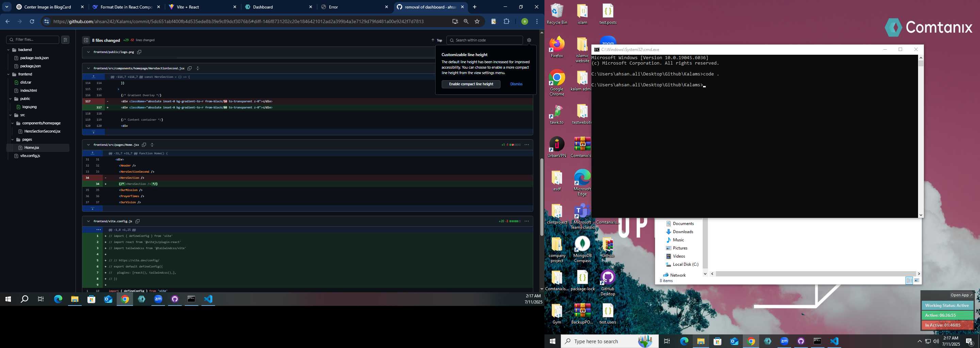Select the UrbanVPN desktop shortcut
980x348 pixels.
[557, 147]
